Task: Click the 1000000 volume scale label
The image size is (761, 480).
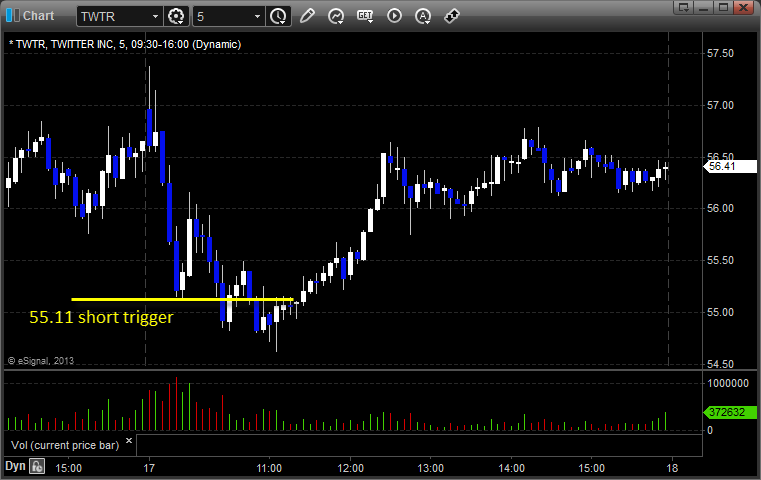Action: [728, 383]
